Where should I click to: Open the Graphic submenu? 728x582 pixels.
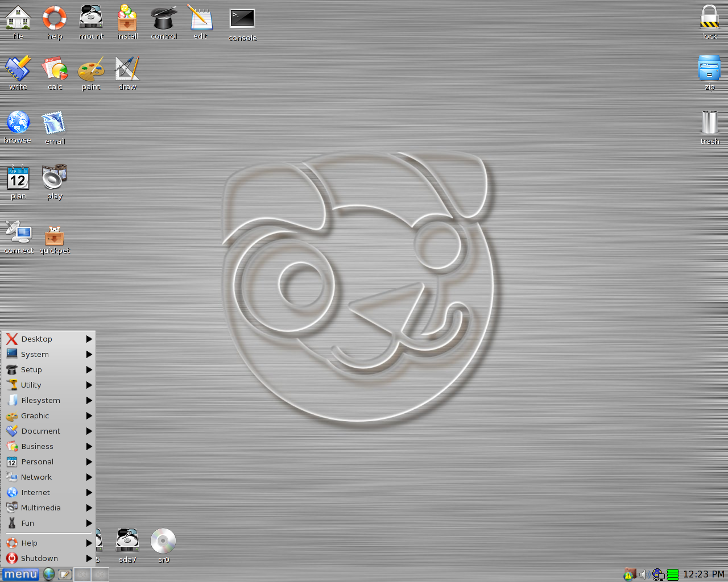point(49,415)
